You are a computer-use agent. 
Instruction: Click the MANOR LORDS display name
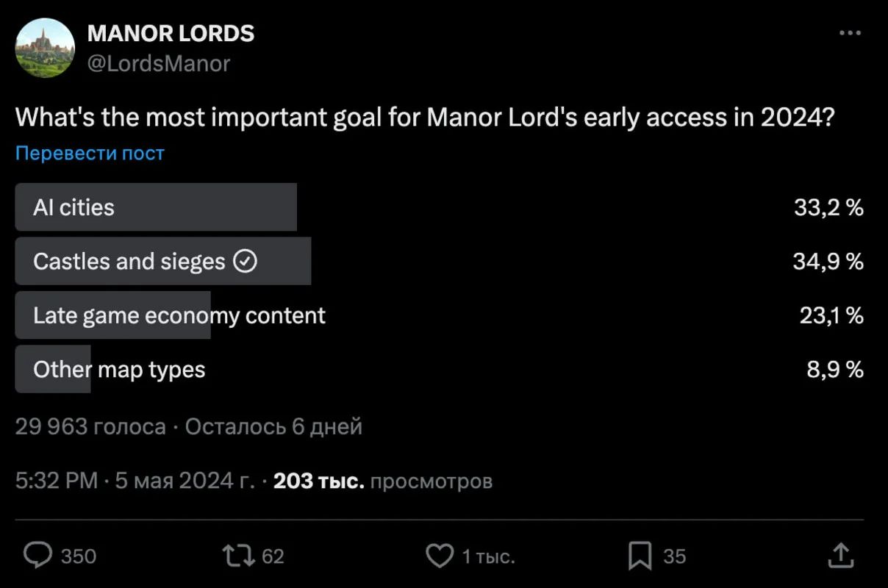pyautogui.click(x=171, y=33)
